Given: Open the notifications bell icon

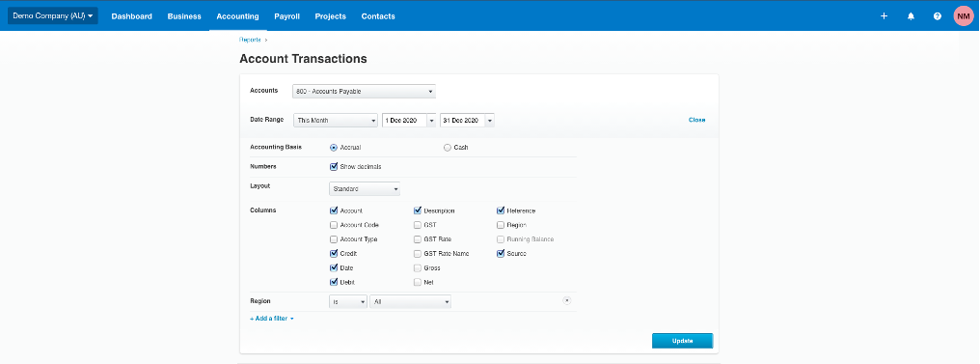Looking at the screenshot, I should coord(911,16).
